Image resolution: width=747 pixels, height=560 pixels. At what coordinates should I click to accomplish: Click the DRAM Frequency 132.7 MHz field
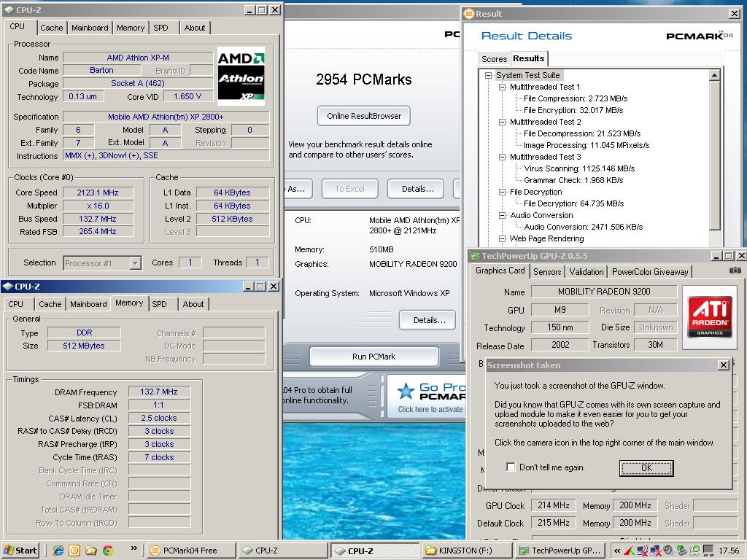[x=158, y=392]
